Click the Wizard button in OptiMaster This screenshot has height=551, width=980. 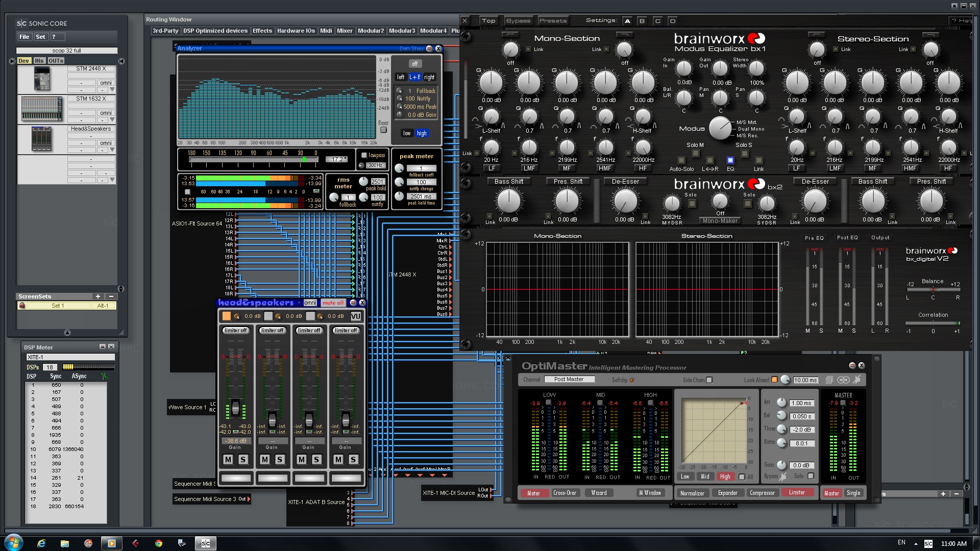click(x=599, y=493)
